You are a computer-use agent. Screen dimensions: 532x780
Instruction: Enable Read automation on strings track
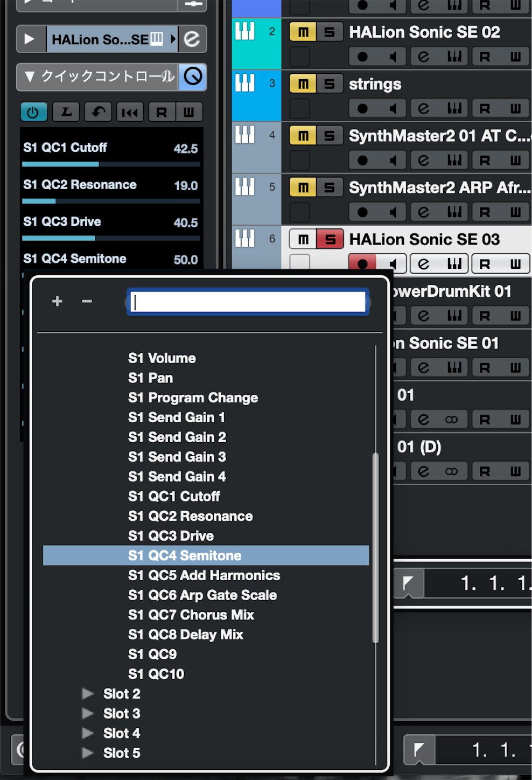(485, 108)
